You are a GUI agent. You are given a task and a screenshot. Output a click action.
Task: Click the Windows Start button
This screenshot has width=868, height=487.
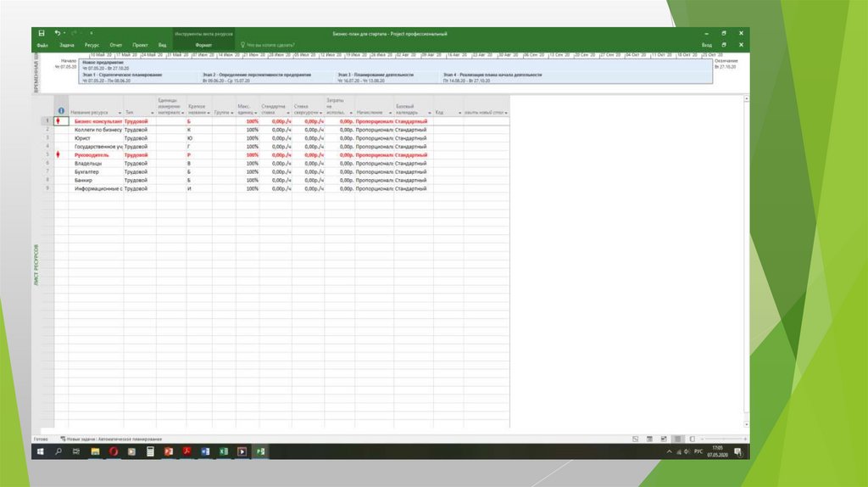(40, 452)
